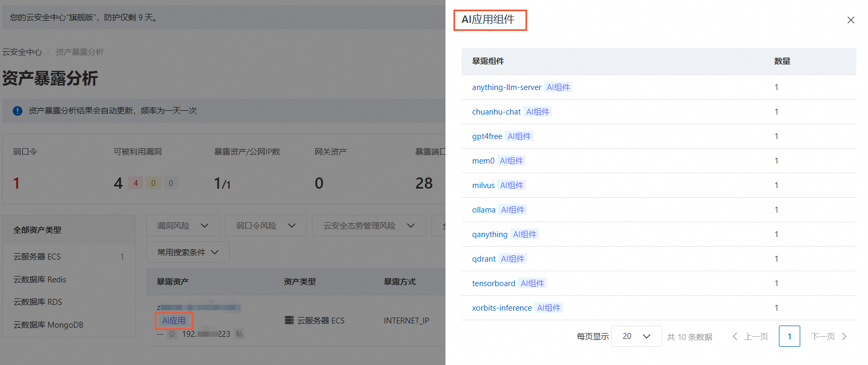Image resolution: width=868 pixels, height=365 pixels.
Task: Click the 数量 column header
Action: point(782,61)
